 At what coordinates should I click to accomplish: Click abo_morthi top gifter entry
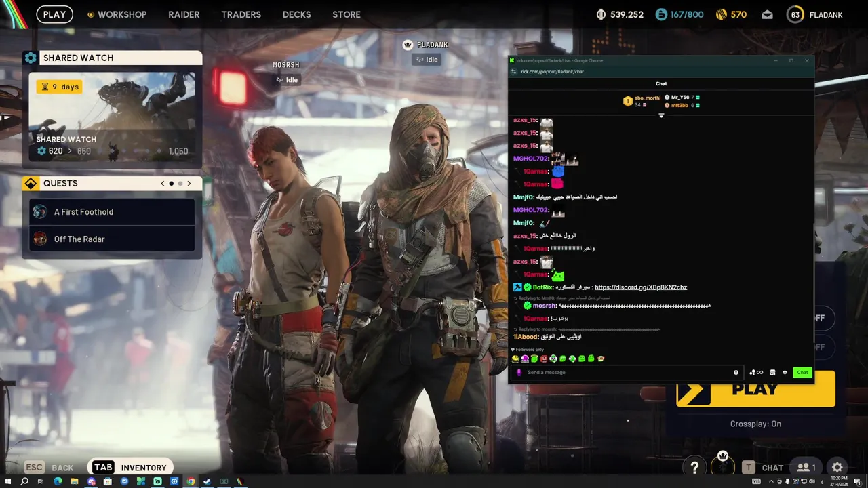click(642, 101)
